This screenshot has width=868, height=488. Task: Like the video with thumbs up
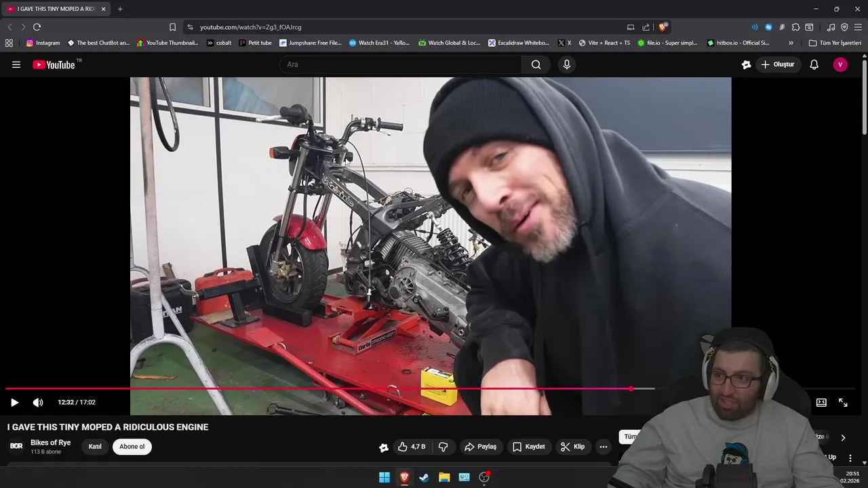412,447
